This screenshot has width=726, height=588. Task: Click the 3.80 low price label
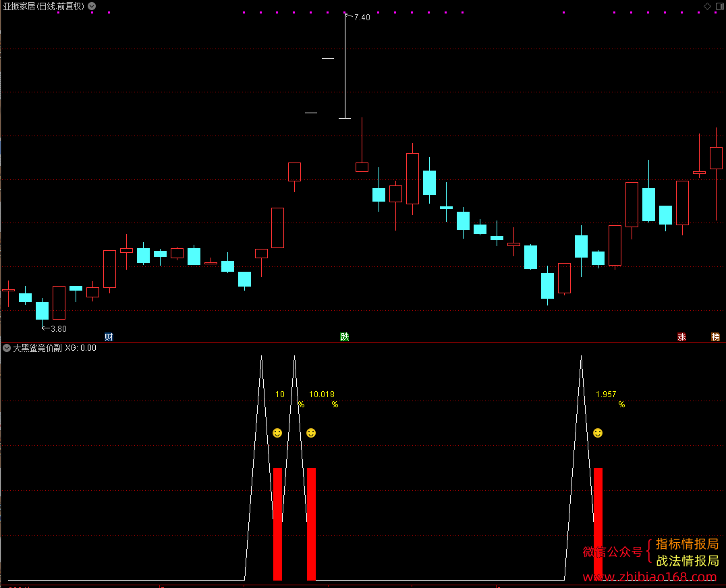[58, 329]
